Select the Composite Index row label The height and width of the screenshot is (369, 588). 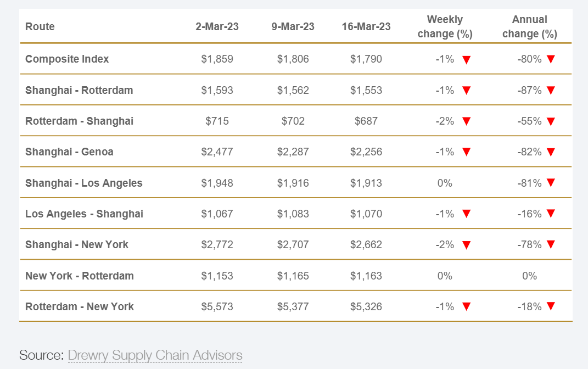(x=67, y=59)
